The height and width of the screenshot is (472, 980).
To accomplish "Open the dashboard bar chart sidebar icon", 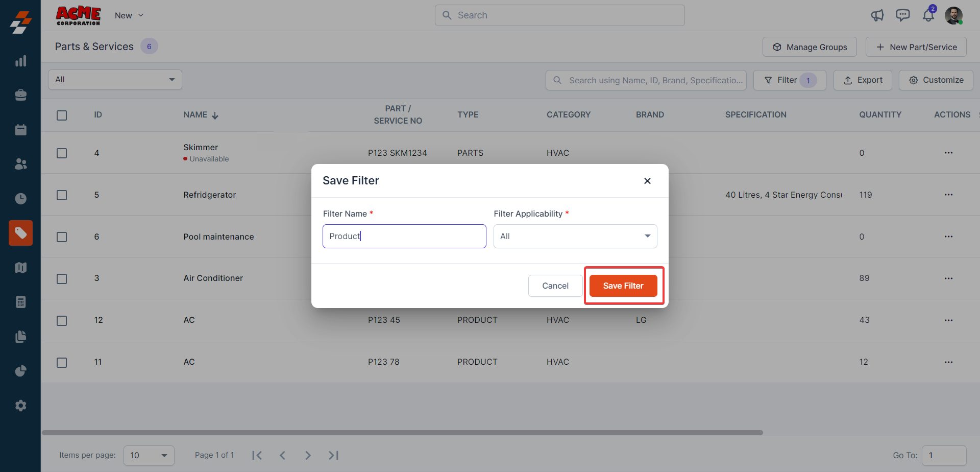I will coord(20,61).
